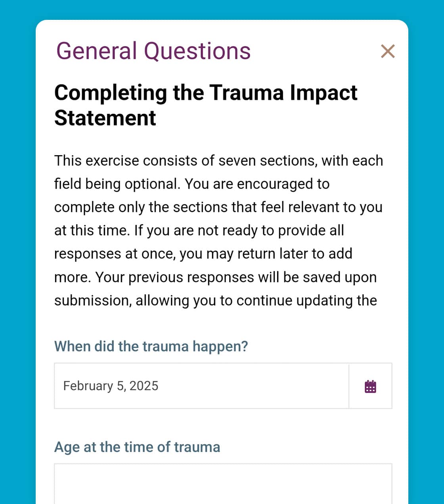This screenshot has width=444, height=504.
Task: Click the word 'Statement' in the heading
Action: point(105,118)
